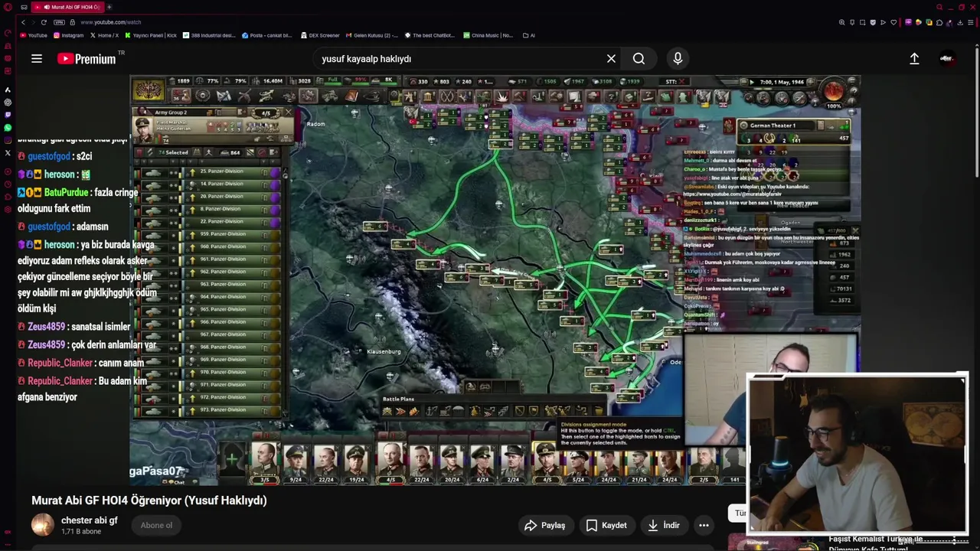Image resolution: width=980 pixels, height=551 pixels.
Task: Open the YouTube bookmark
Action: (x=34, y=35)
